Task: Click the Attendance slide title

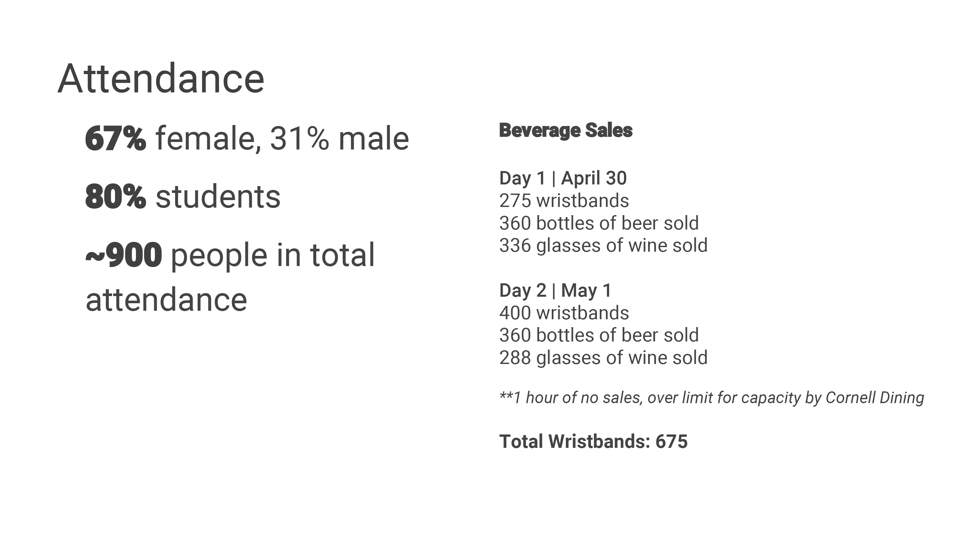Action: [x=160, y=79]
